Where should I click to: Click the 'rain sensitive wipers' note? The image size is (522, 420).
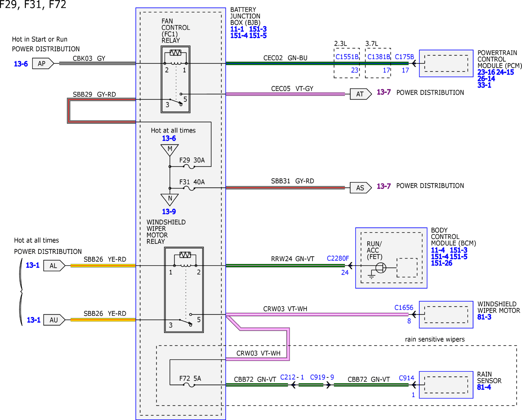click(435, 339)
